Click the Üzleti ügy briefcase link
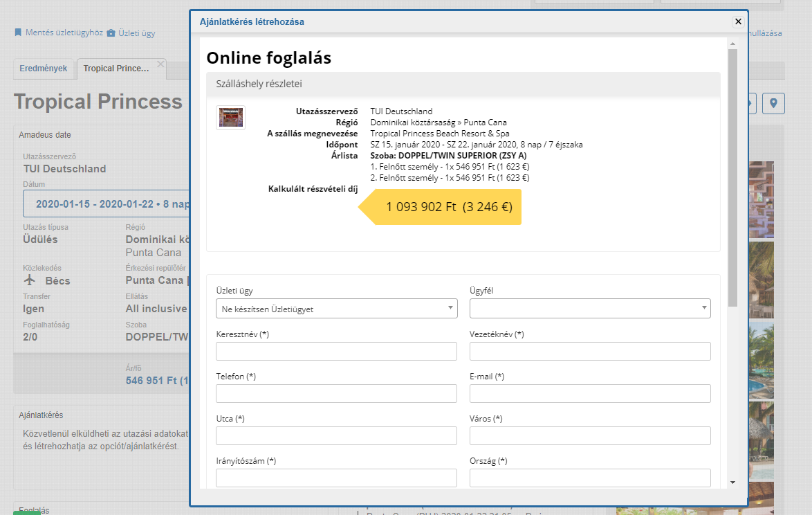Viewport: 812px width, 515px height. click(x=131, y=33)
